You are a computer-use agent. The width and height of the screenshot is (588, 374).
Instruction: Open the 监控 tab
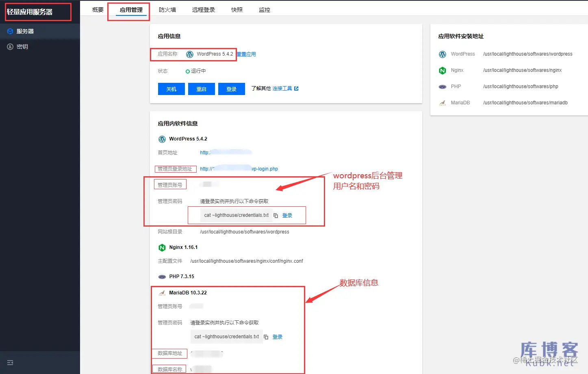(265, 10)
